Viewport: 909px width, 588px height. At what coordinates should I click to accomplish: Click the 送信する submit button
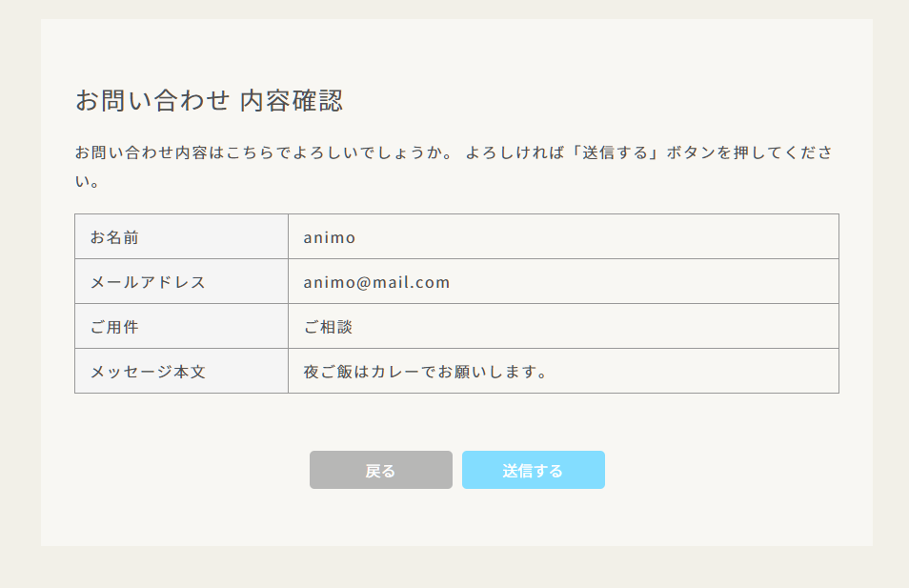(533, 470)
